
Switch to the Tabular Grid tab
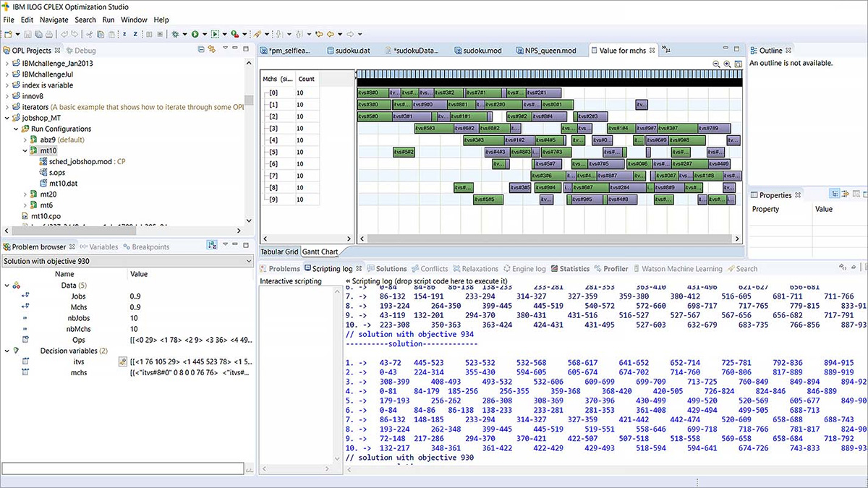(x=279, y=252)
